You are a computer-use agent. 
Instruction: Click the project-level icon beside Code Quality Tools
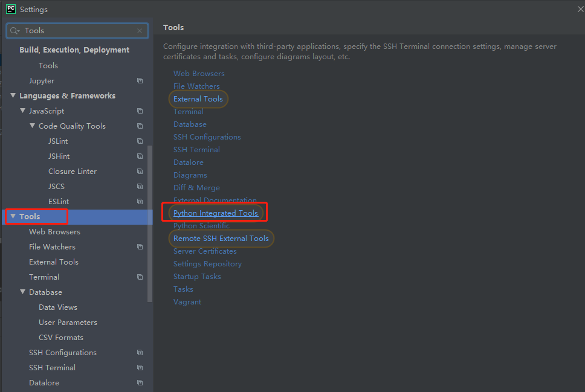pos(140,126)
